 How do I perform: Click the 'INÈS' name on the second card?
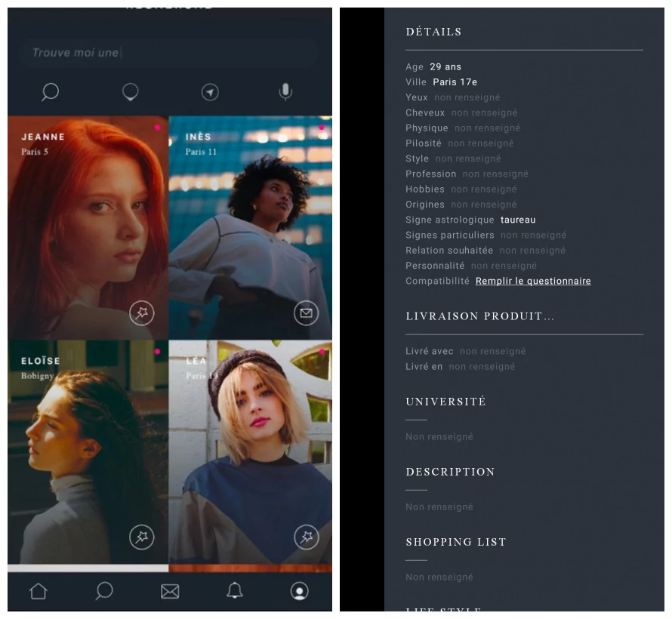(x=198, y=137)
